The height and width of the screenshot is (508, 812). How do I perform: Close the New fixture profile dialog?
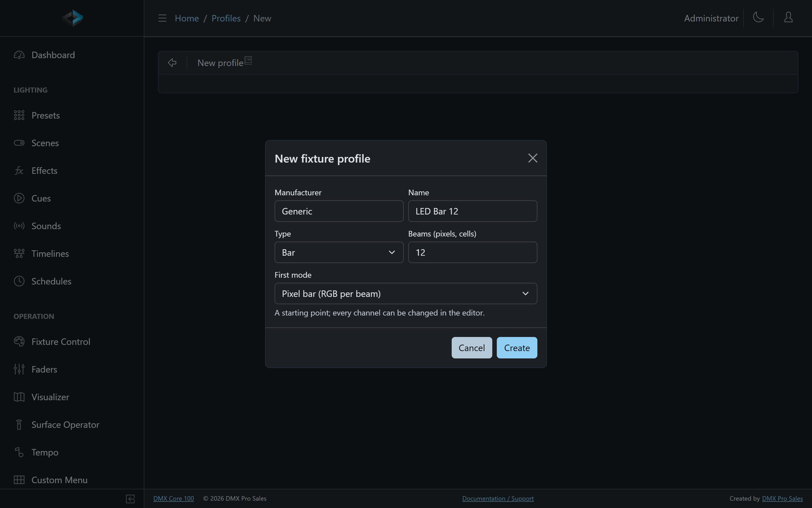[533, 158]
